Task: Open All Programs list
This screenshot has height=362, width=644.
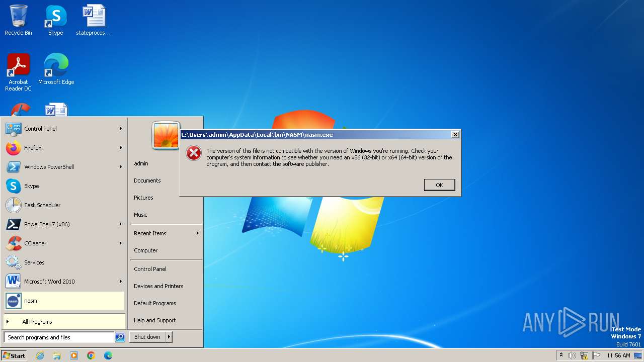Action: pos(64,322)
